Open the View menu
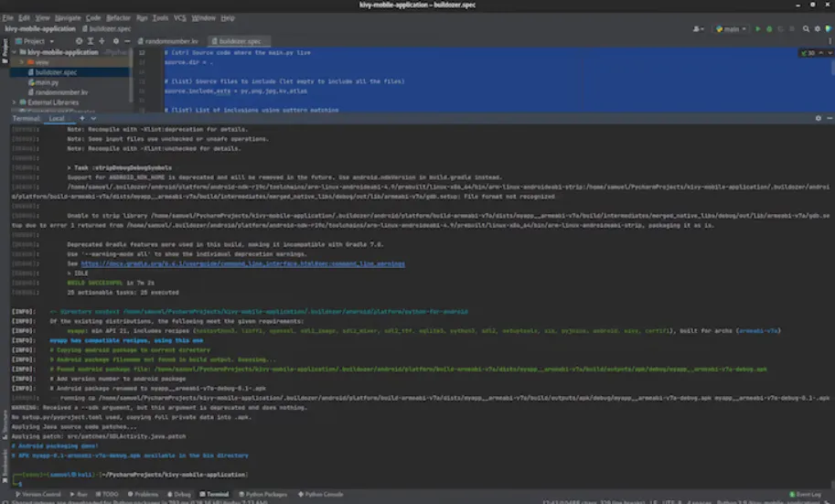Viewport: 835px width, 504px height. tap(42, 17)
